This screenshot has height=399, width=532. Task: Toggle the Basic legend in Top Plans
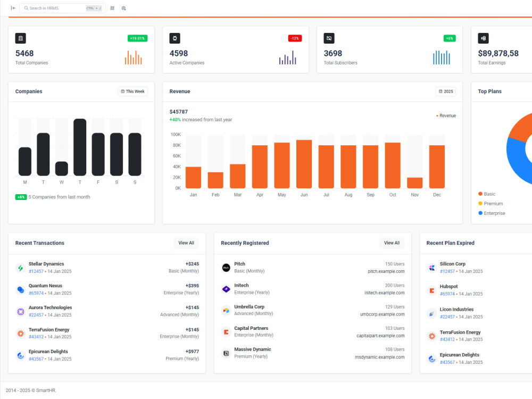click(x=487, y=194)
